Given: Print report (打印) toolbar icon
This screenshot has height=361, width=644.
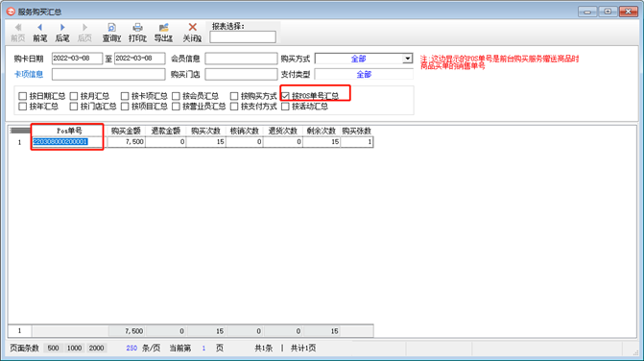Looking at the screenshot, I should point(137,28).
